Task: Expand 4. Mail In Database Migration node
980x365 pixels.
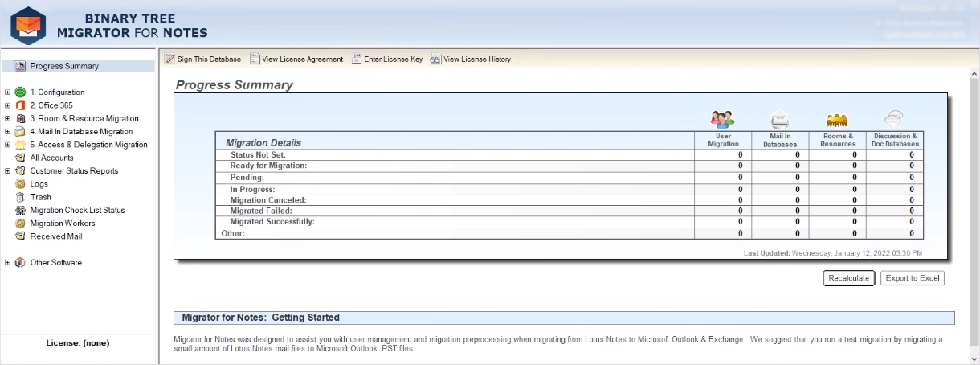Action: click(x=7, y=132)
